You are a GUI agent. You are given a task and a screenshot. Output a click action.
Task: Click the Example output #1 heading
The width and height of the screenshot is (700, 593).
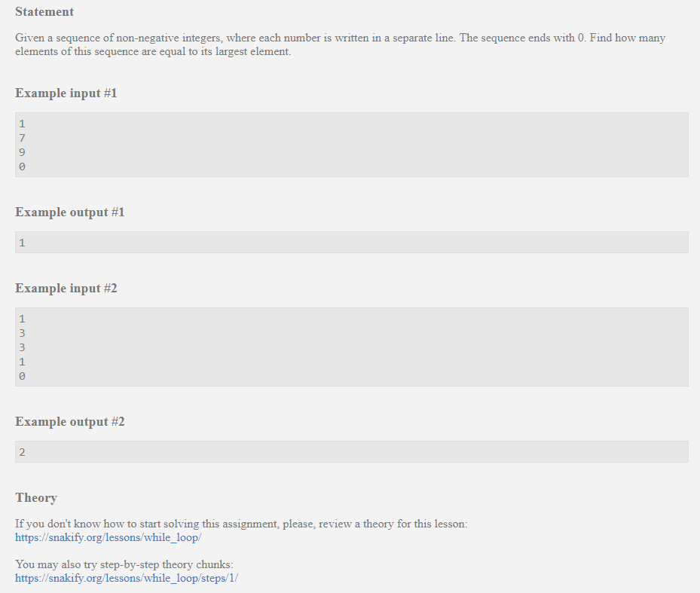coord(70,212)
